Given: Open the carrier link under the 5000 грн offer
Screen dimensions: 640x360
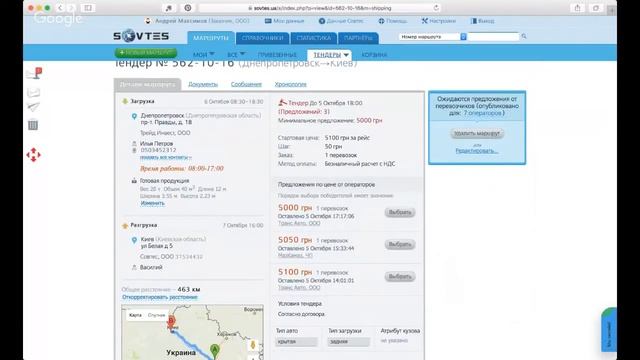Looking at the screenshot, I should click(299, 223).
